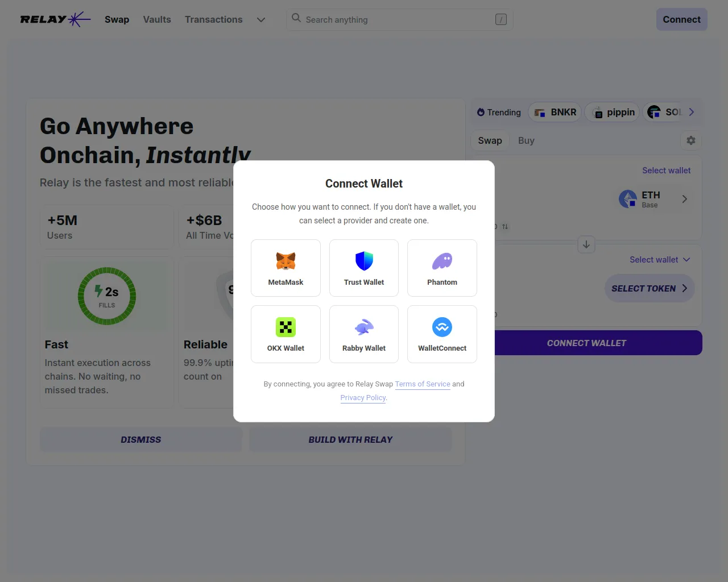Click BUILD WITH RELAY button
Image resolution: width=728 pixels, height=582 pixels.
point(350,439)
